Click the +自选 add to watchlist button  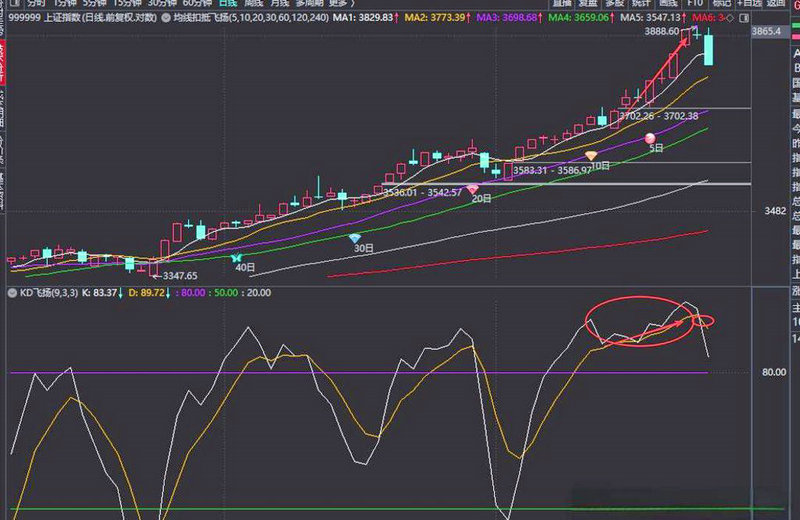coord(750,3)
